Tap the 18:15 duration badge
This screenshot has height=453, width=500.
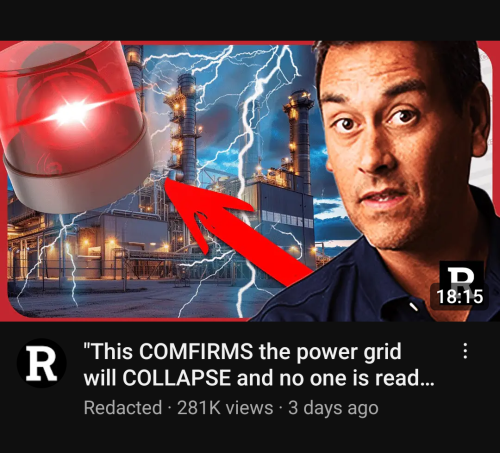pos(459,296)
